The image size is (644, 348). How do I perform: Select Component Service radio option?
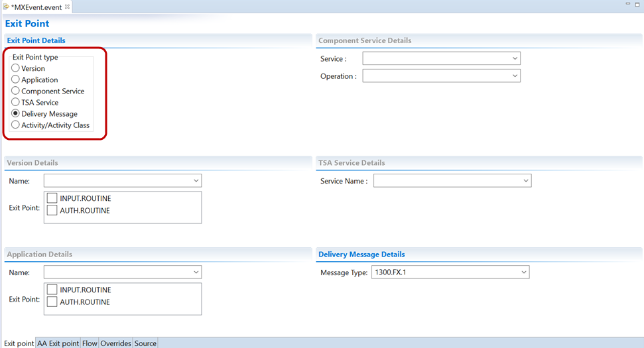tap(16, 91)
